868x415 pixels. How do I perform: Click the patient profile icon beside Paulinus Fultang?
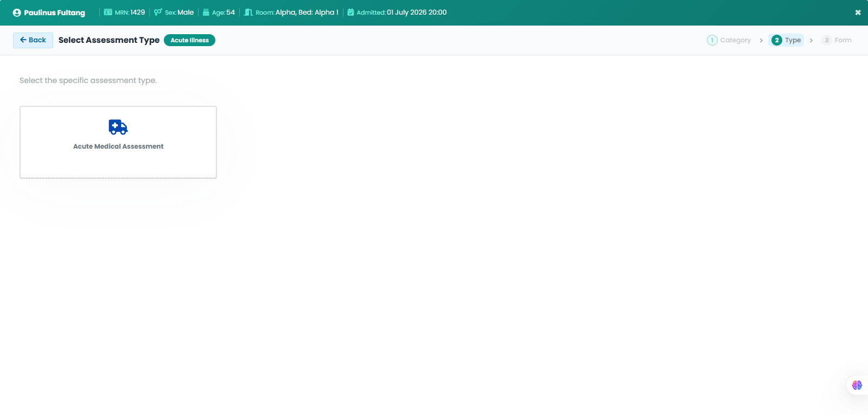click(17, 12)
